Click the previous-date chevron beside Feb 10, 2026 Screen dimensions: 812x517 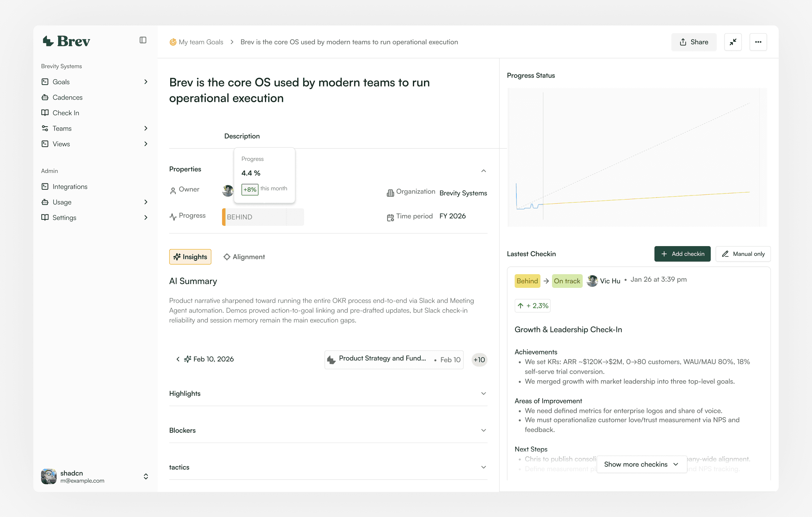(178, 359)
